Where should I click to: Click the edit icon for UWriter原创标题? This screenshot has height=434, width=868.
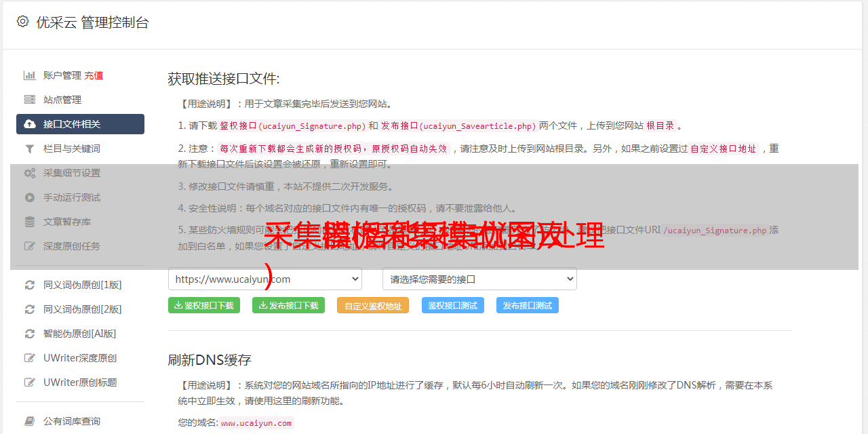[x=30, y=382]
